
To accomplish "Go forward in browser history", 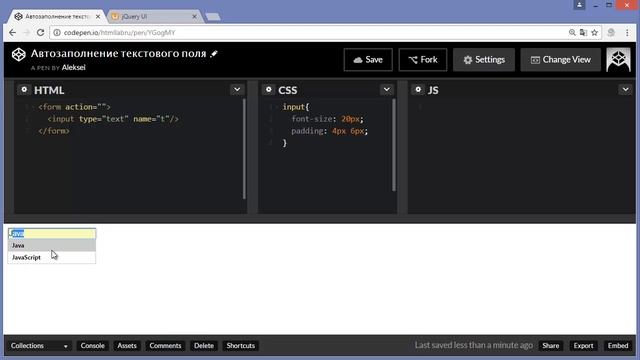I will 27,32.
